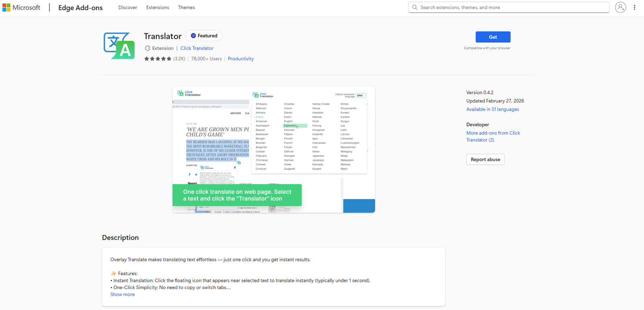Open Edge Add-ons home title
The height and width of the screenshot is (310, 644).
pos(80,8)
